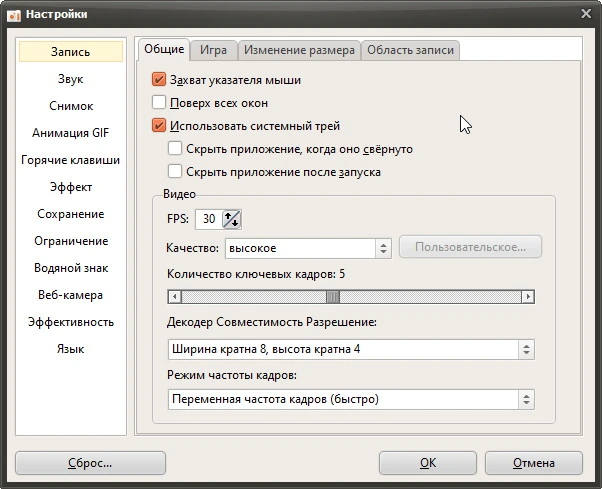This screenshot has height=489, width=602.
Task: Click the keyframes slider thumb
Action: [333, 297]
